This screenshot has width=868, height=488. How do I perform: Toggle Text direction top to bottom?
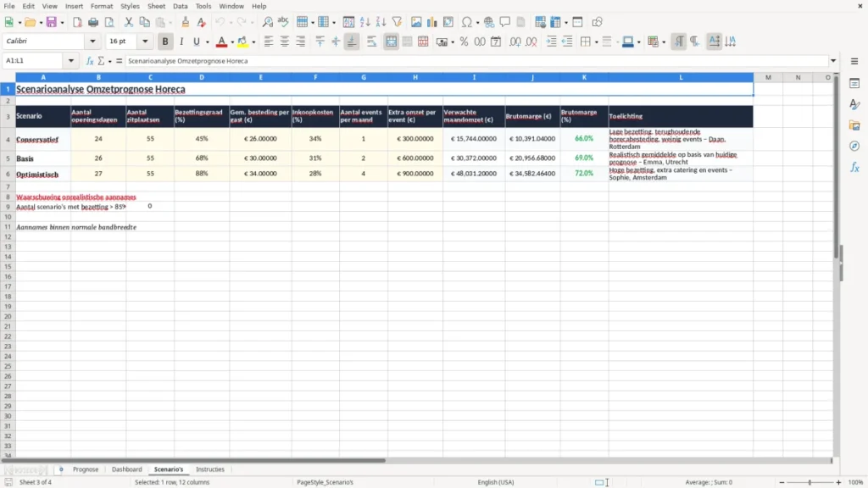[x=731, y=42]
